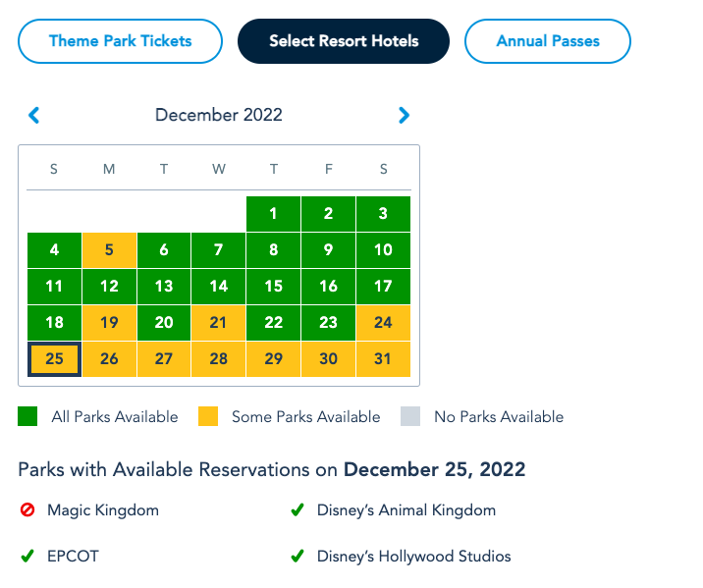The height and width of the screenshot is (588, 703).
Task: Select the Select Resort Hotels tab
Action: point(344,41)
